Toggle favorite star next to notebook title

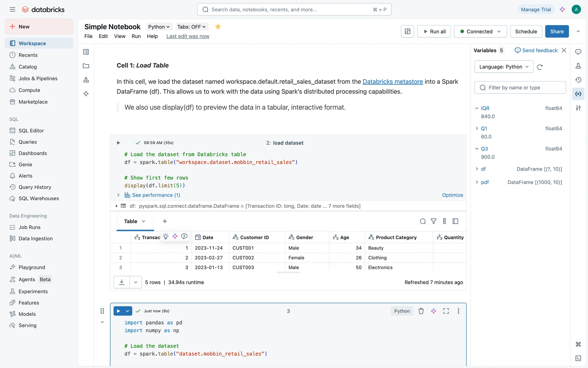[x=218, y=27]
